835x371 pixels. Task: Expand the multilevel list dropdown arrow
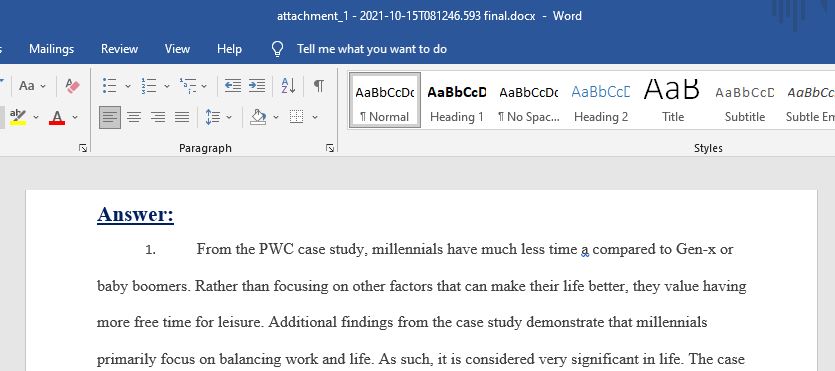tap(204, 86)
